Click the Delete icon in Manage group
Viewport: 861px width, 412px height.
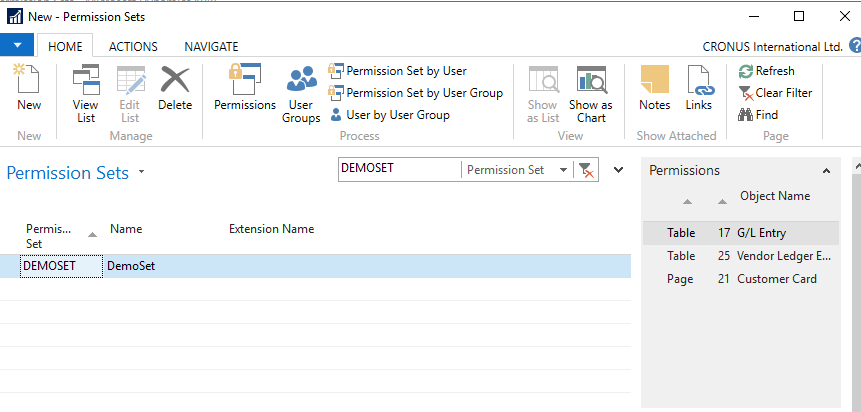tap(175, 88)
